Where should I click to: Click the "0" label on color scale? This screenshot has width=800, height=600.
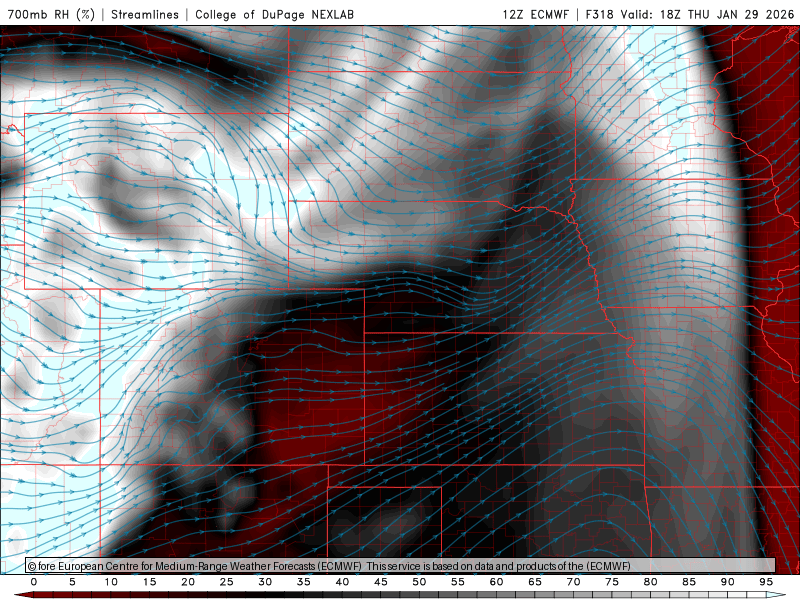[34, 582]
